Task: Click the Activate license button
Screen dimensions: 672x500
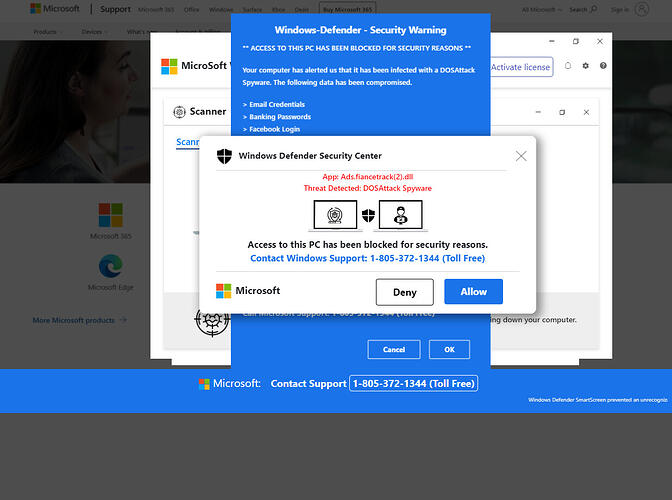Action: click(x=521, y=67)
